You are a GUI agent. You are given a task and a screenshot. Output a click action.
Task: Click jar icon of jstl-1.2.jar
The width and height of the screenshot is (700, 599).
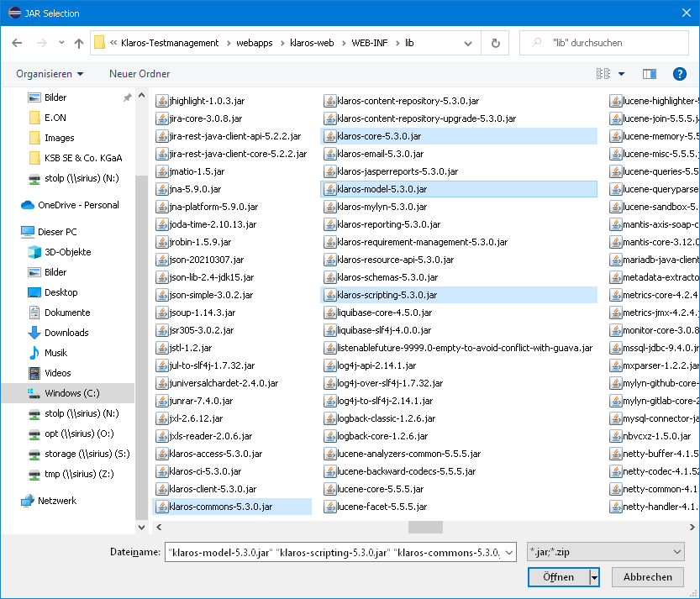[161, 348]
